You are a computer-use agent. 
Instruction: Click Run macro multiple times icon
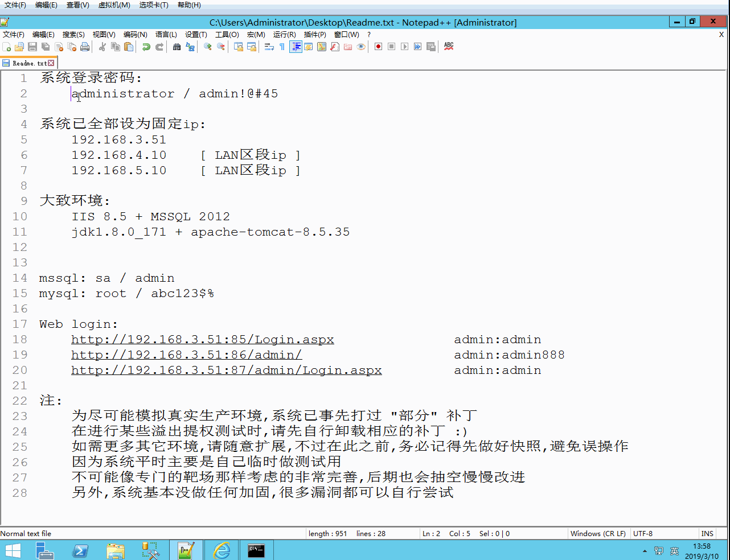tap(418, 47)
